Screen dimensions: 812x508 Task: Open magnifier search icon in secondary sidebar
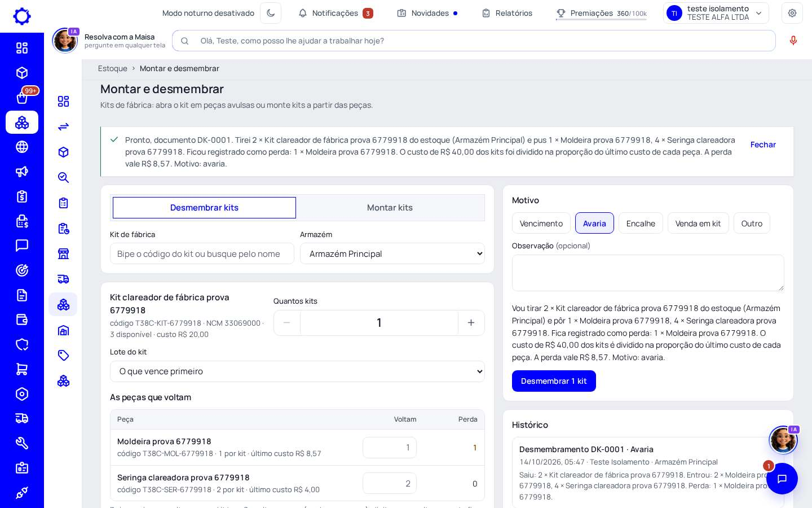(63, 177)
